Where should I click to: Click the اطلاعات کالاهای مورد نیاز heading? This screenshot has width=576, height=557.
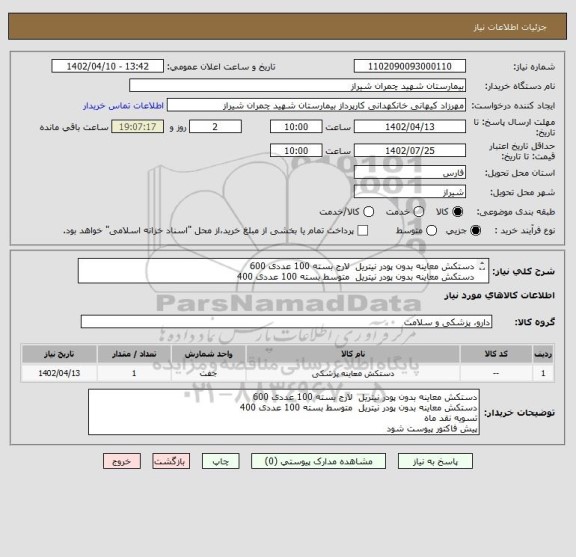[x=499, y=295]
